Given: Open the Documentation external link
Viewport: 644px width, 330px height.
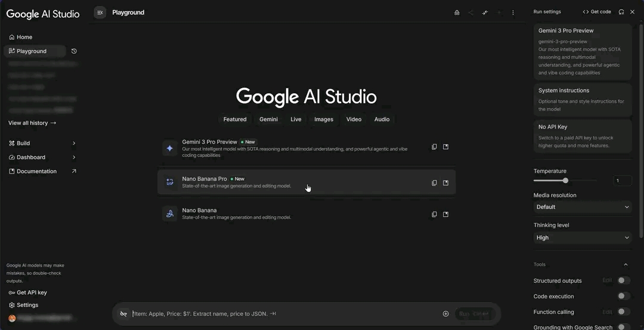Looking at the screenshot, I should click(x=43, y=171).
